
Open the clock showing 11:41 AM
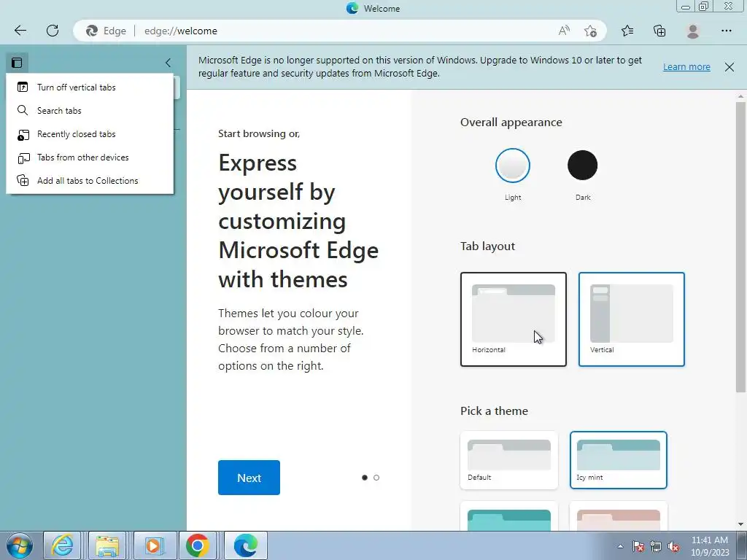(x=710, y=546)
